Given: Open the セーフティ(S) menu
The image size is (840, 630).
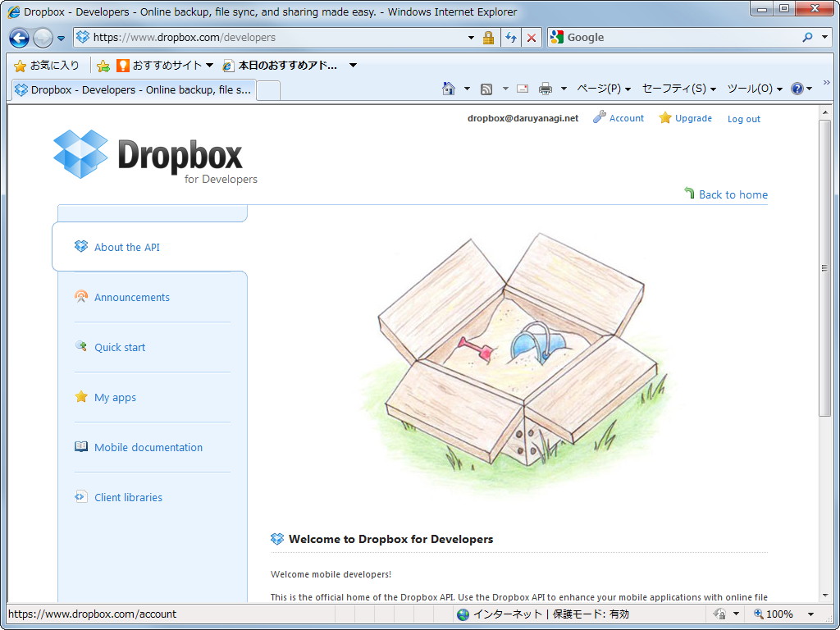Looking at the screenshot, I should [x=679, y=89].
